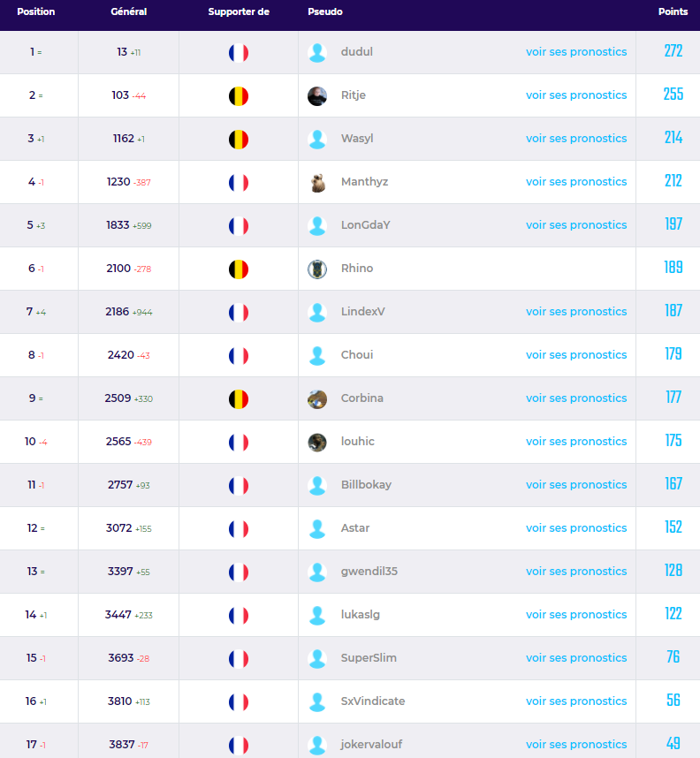Click Manthyz's avatar picture

click(x=317, y=183)
